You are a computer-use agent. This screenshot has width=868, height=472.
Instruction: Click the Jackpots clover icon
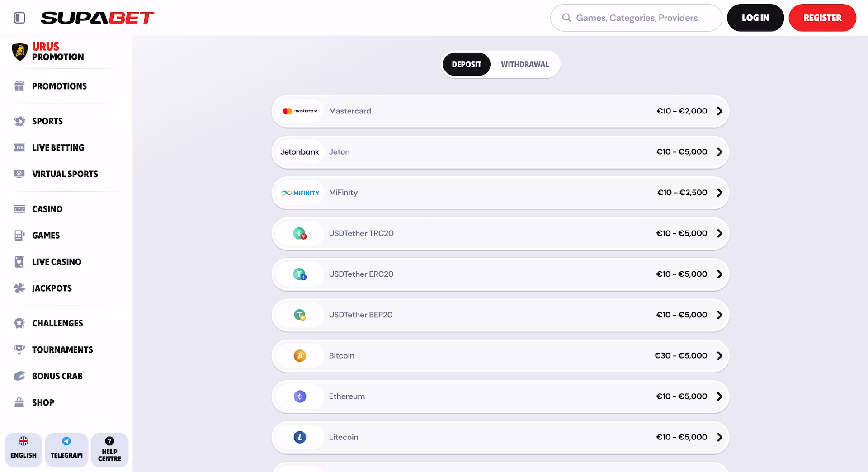pyautogui.click(x=19, y=288)
